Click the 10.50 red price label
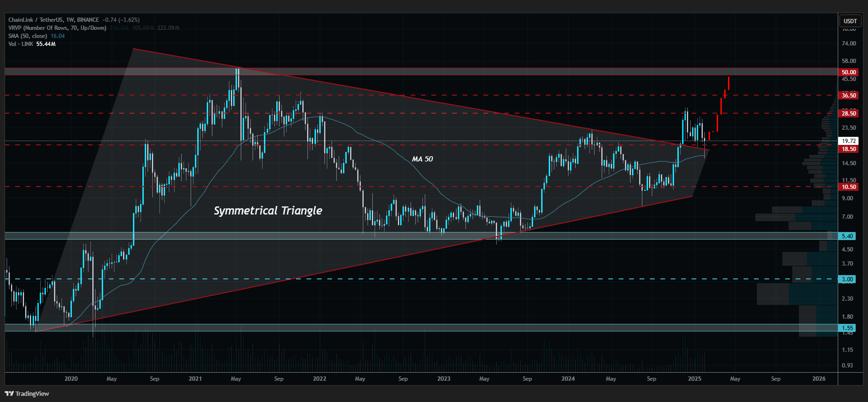Image resolution: width=868 pixels, height=402 pixels. coord(849,187)
